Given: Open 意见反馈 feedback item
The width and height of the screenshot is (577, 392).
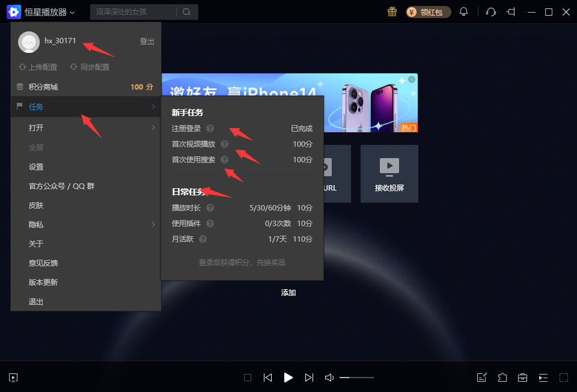Looking at the screenshot, I should tap(43, 263).
